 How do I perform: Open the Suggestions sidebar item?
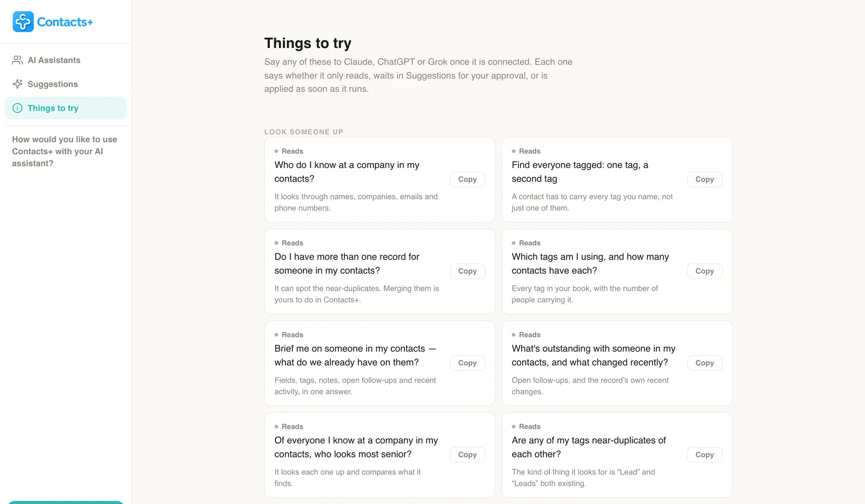pyautogui.click(x=65, y=84)
